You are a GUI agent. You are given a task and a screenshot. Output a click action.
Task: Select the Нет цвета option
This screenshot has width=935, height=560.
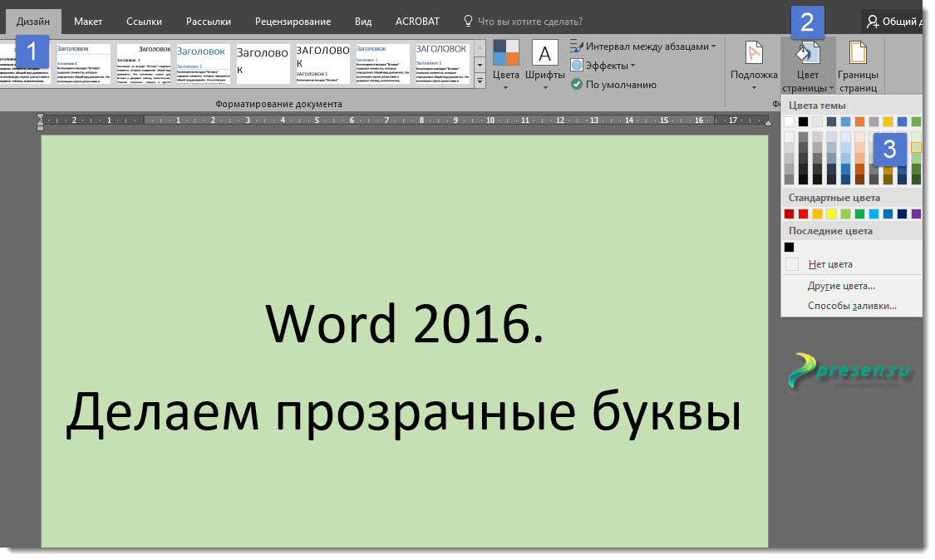tap(829, 264)
